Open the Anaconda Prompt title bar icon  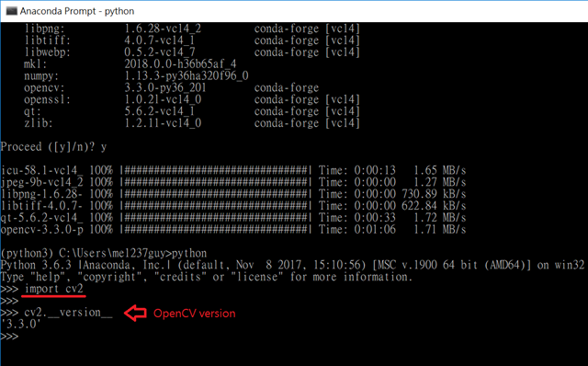(x=12, y=11)
